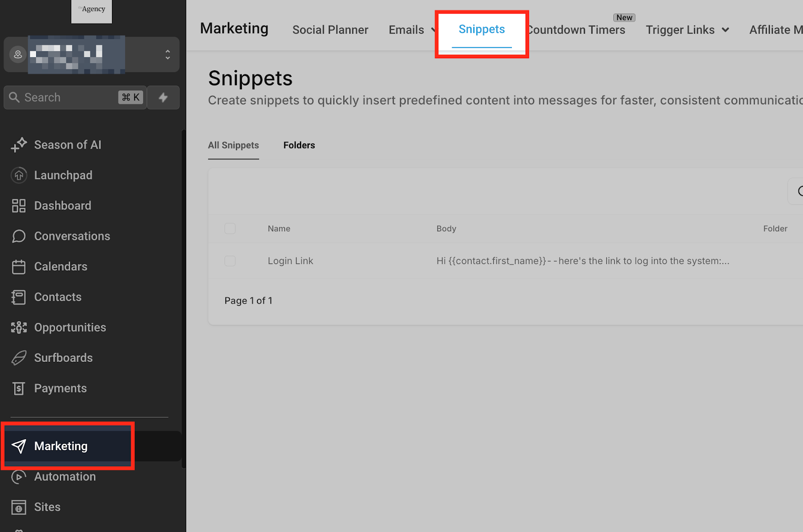The image size is (803, 532).
Task: Check the select-all checkbox in the snippet table
Action: tap(230, 228)
